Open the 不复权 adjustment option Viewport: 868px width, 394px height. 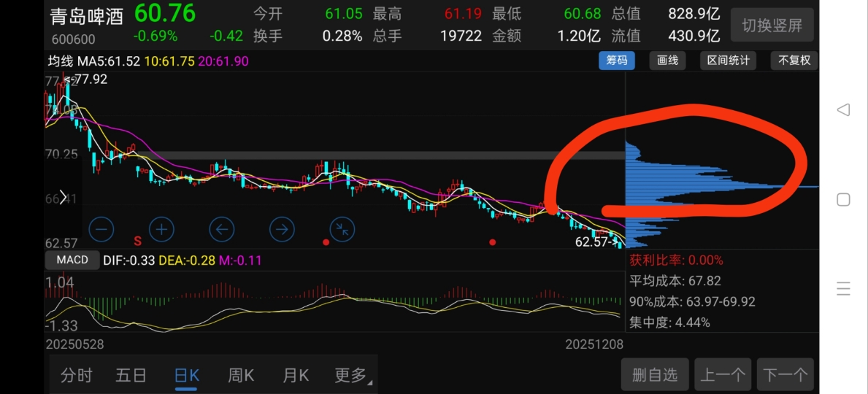tap(794, 61)
